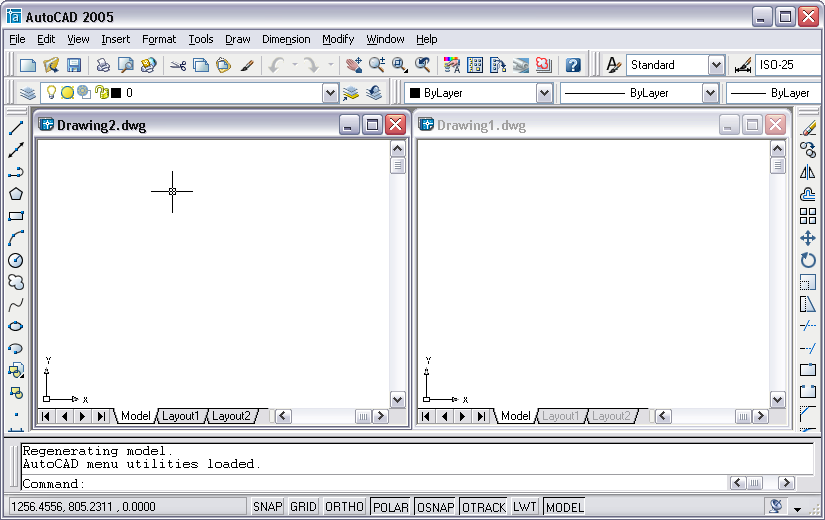Click the Match Properties brush icon
The height and width of the screenshot is (520, 825).
[247, 65]
